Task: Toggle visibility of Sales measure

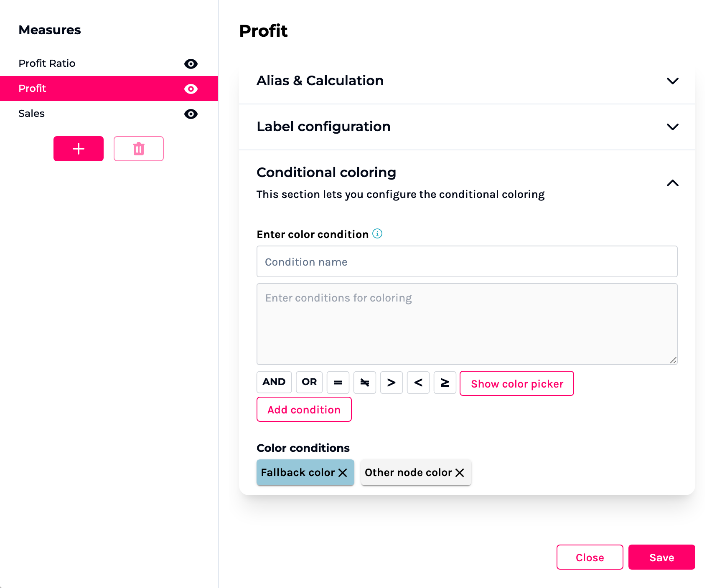Action: point(191,114)
